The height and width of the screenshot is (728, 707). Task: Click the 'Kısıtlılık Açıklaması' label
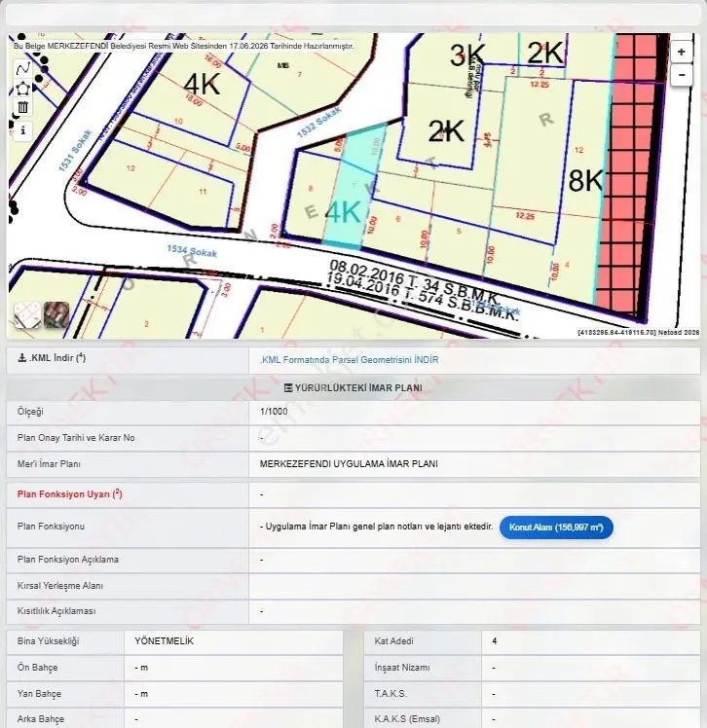click(x=56, y=611)
